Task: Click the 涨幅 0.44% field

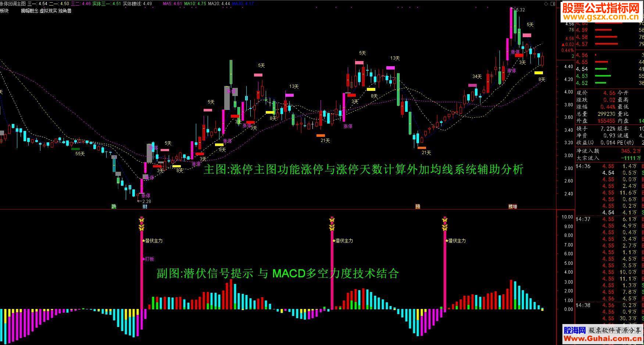Action: pyautogui.click(x=595, y=107)
